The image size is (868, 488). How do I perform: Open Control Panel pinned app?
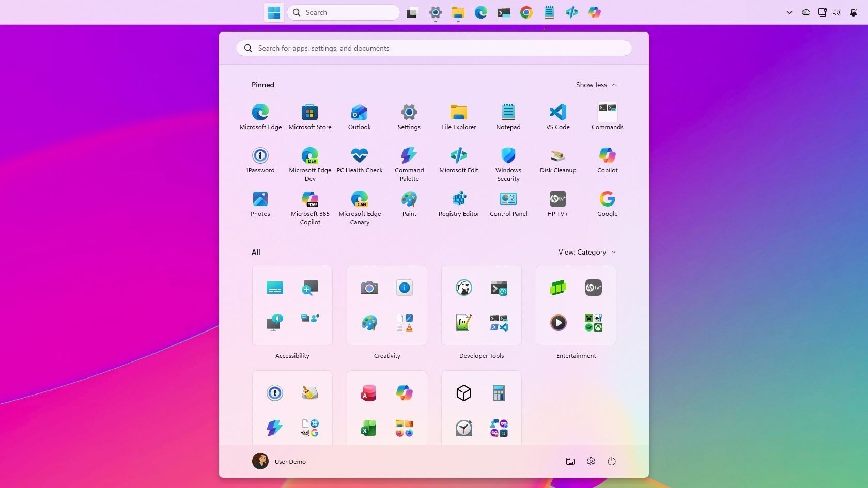coord(508,204)
